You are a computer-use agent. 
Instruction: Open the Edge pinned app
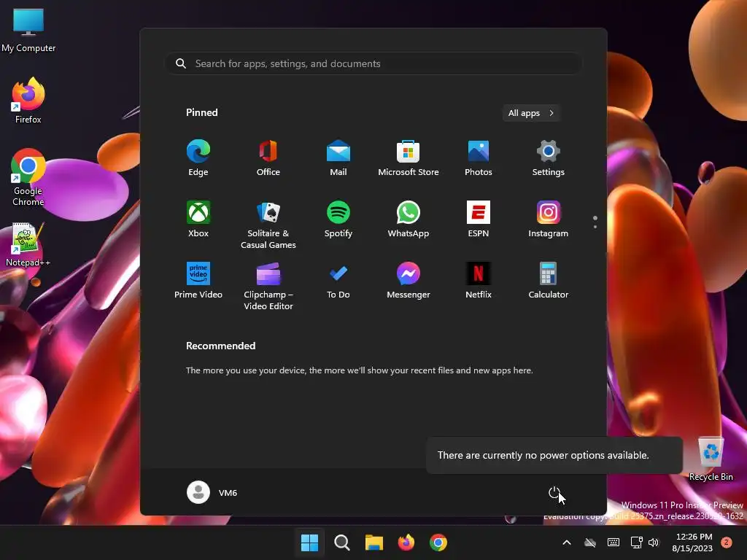pyautogui.click(x=198, y=157)
